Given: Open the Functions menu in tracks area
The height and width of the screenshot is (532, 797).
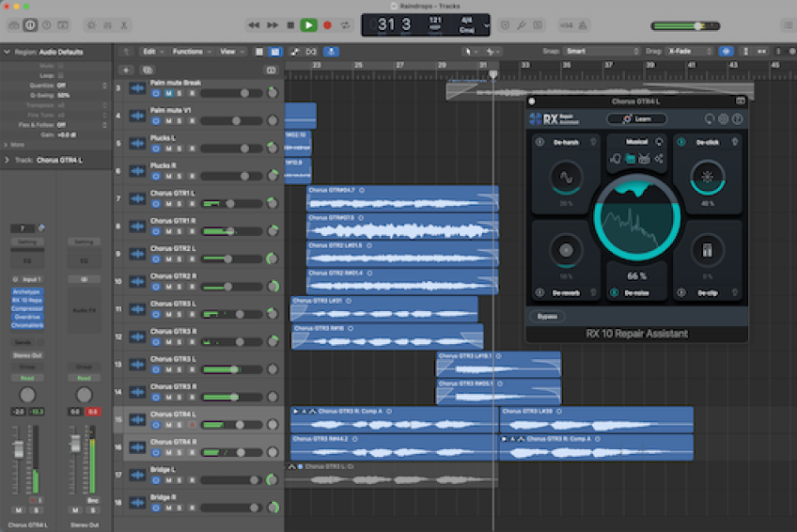Looking at the screenshot, I should click(191, 52).
